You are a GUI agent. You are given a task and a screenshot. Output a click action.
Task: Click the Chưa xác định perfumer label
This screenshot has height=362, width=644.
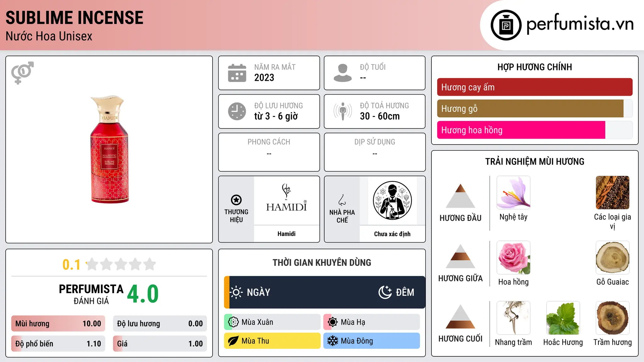pos(392,234)
